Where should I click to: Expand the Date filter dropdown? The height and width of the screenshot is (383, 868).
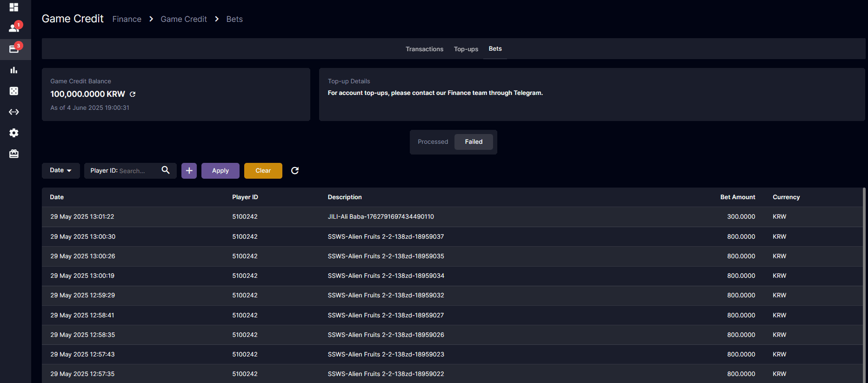pyautogui.click(x=61, y=171)
